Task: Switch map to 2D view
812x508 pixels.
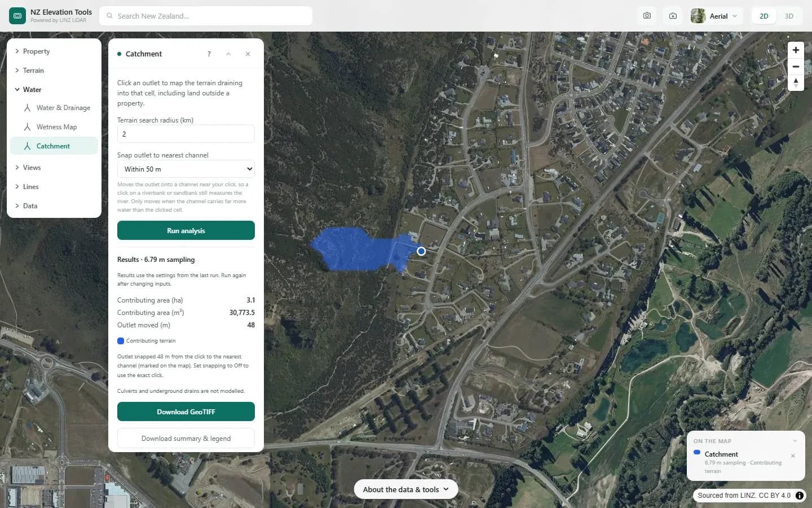Action: pos(764,16)
